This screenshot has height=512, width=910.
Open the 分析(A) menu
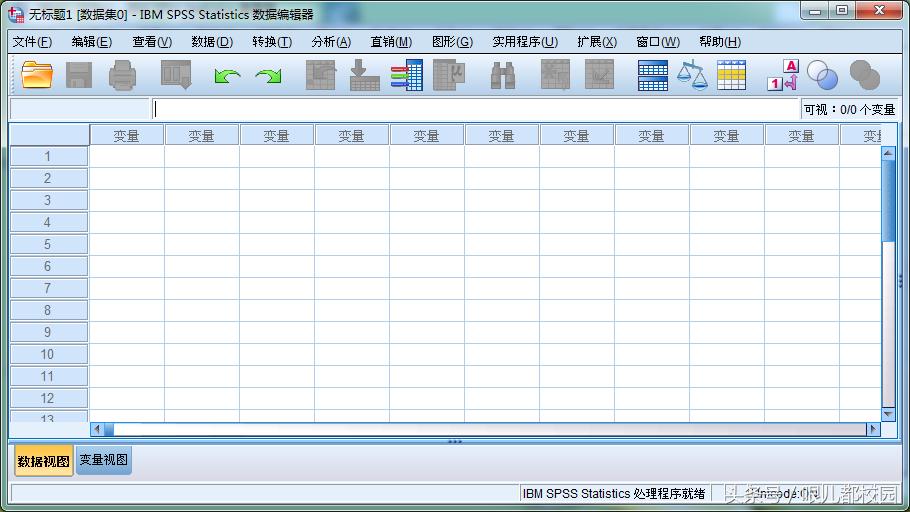pos(331,42)
